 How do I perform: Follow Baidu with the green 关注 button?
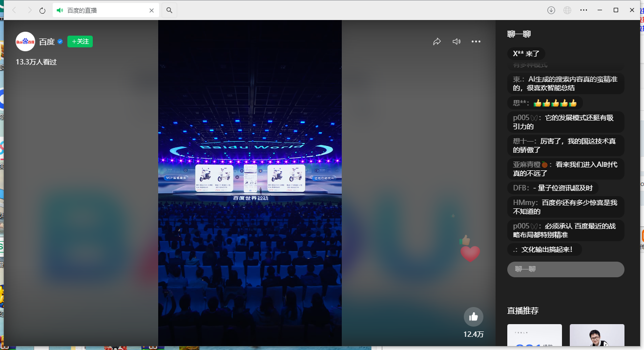(x=80, y=42)
